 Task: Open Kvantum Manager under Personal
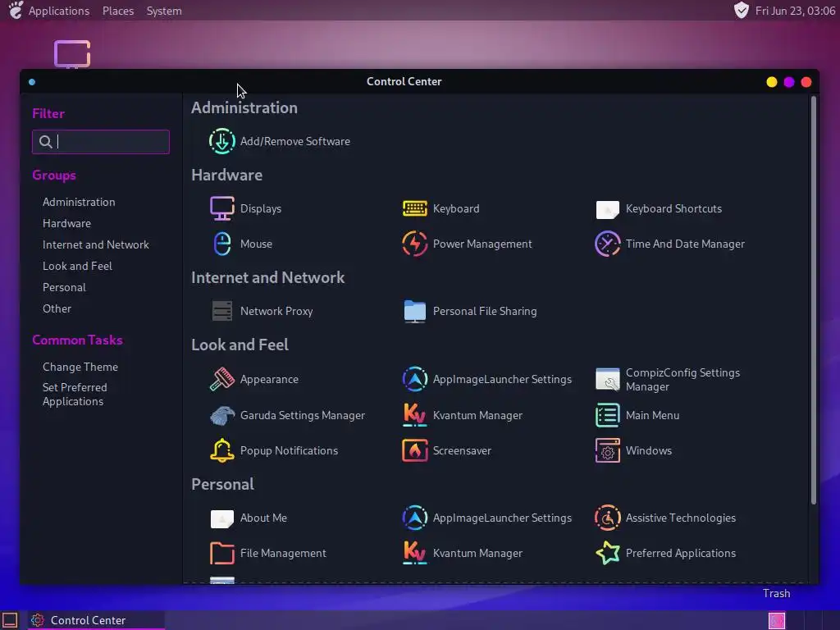414,554
